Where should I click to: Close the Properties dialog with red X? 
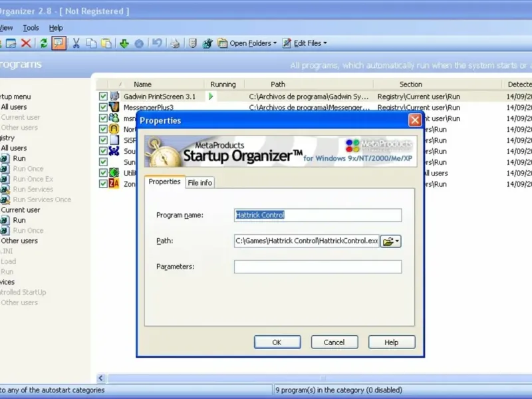tap(415, 120)
